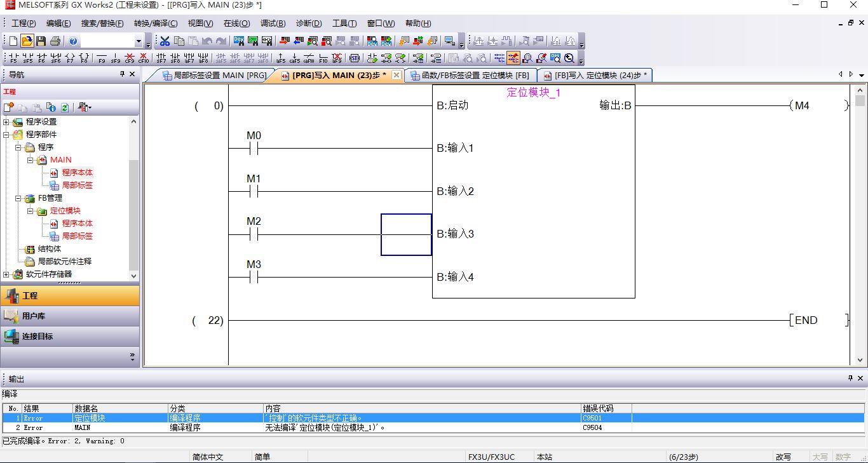Image resolution: width=868 pixels, height=463 pixels.
Task: Click the new data icon in navigation
Action: pos(9,107)
